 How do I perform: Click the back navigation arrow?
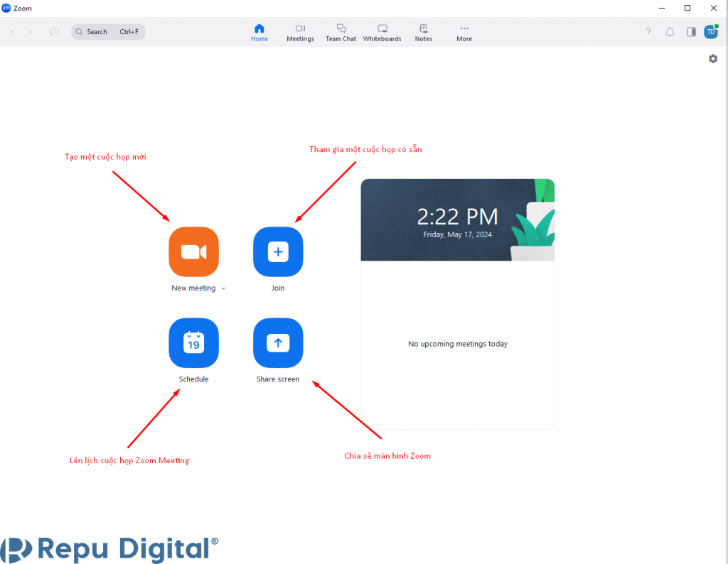(13, 32)
